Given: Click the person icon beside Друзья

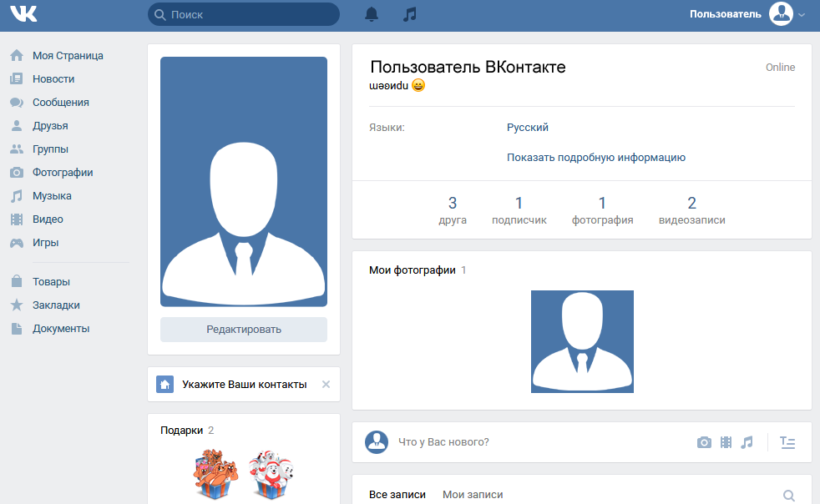Looking at the screenshot, I should 17,125.
